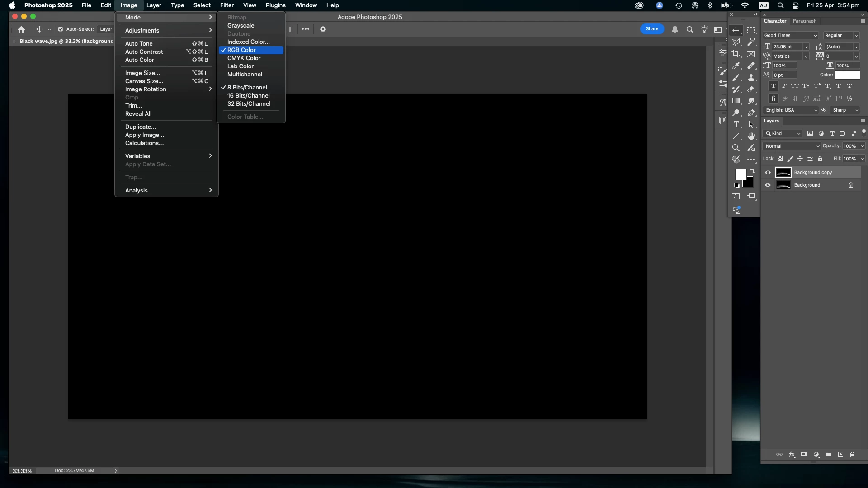Click the blue Share button

[x=652, y=29]
